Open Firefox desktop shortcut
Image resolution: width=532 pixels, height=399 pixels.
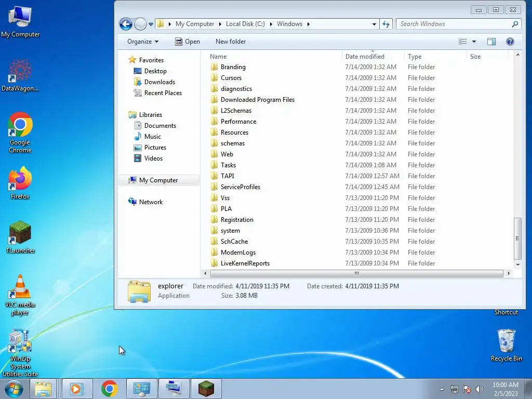20,183
